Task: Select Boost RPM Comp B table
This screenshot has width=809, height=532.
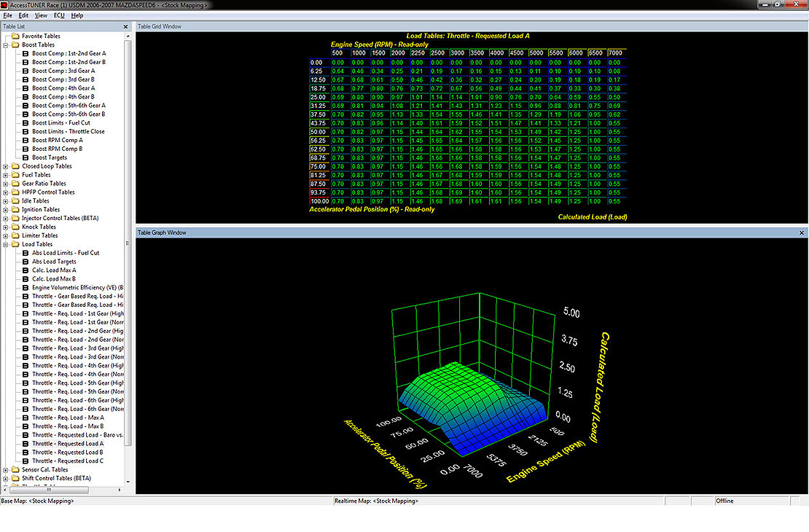Action: point(58,149)
